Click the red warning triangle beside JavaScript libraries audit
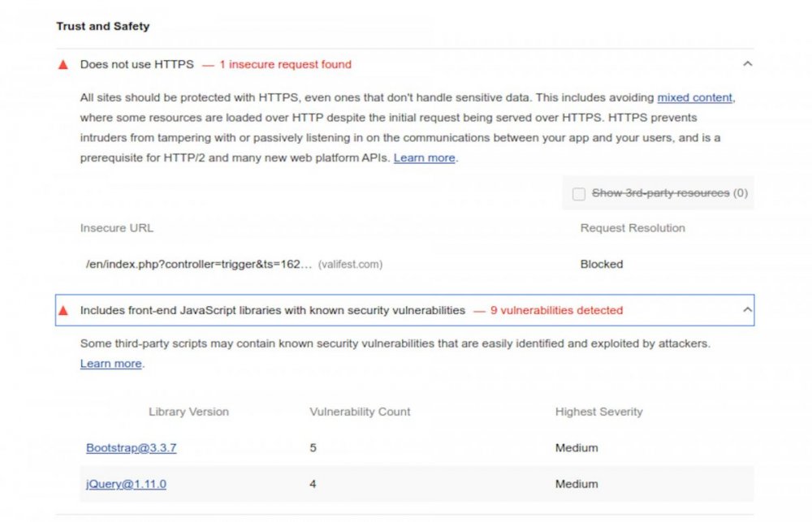The width and height of the screenshot is (812, 522). click(x=63, y=310)
